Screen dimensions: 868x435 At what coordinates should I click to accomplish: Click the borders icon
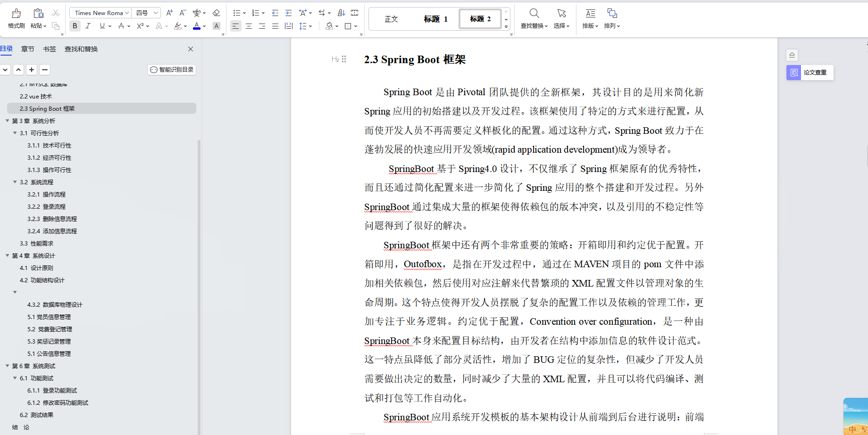point(348,26)
